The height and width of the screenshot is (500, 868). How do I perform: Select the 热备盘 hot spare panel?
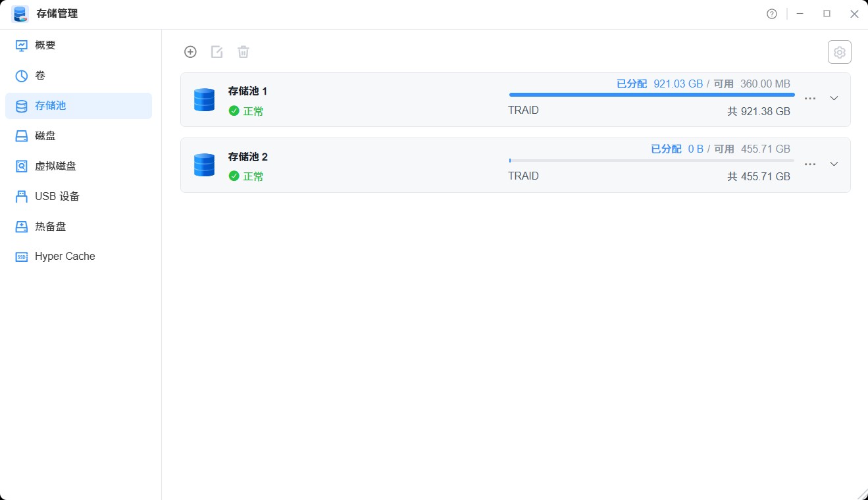click(x=49, y=226)
